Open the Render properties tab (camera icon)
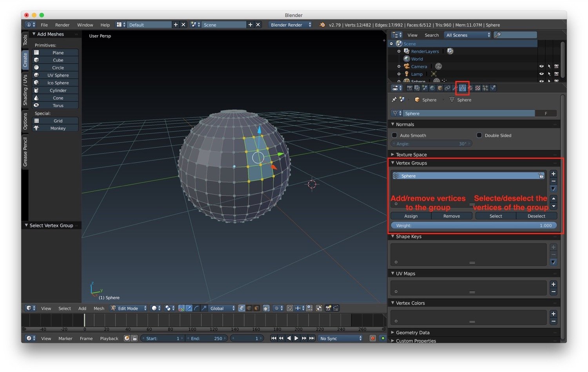The width and height of the screenshot is (588, 372). coord(410,88)
